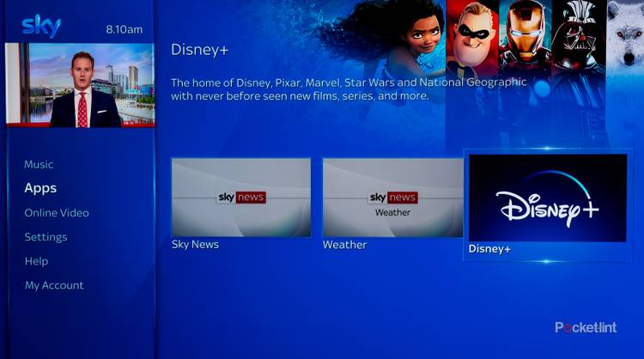Go to Music in the side menu
This screenshot has height=359, width=644.
pyautogui.click(x=39, y=164)
